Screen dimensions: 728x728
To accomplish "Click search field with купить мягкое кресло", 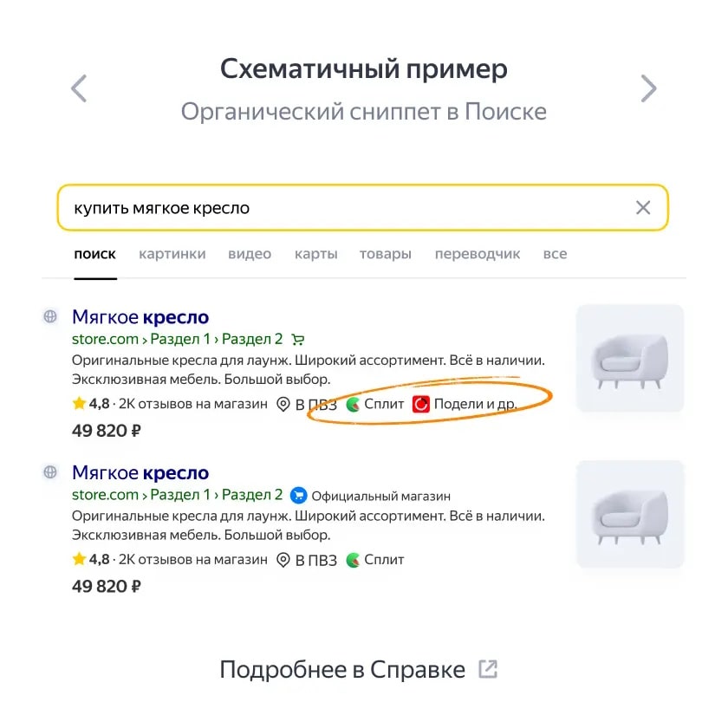I will pos(362,207).
